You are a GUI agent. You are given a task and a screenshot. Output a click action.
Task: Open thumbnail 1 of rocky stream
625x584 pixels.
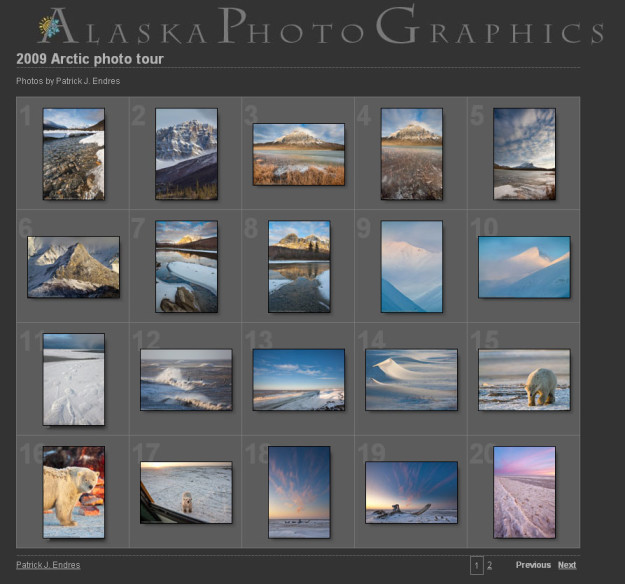(x=73, y=154)
